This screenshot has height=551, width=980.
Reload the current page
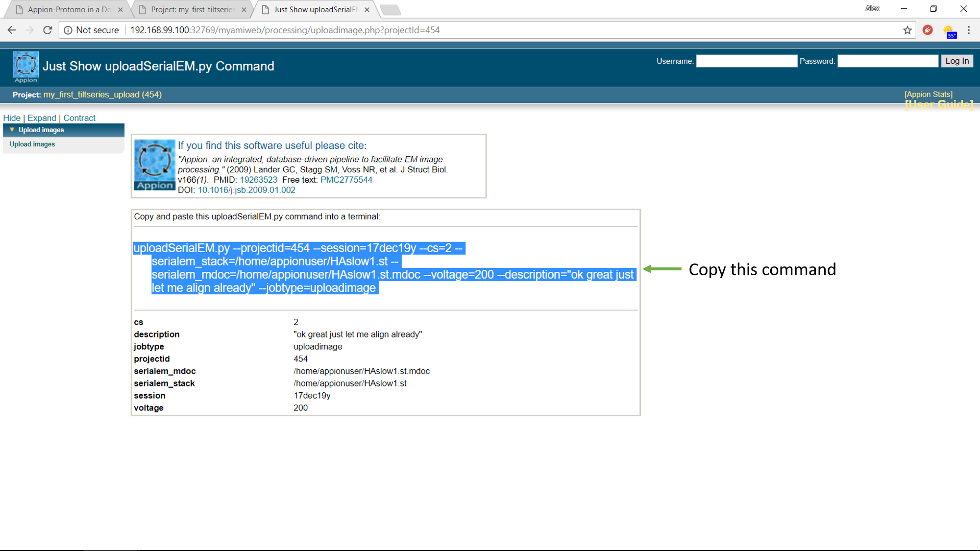click(48, 30)
